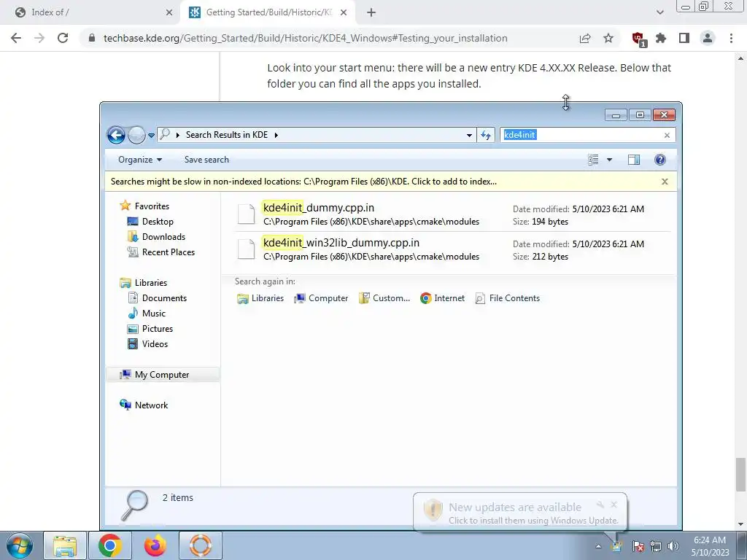Refresh the Search Results in KDE view
Viewport: 747px width, 560px height.
(485, 135)
